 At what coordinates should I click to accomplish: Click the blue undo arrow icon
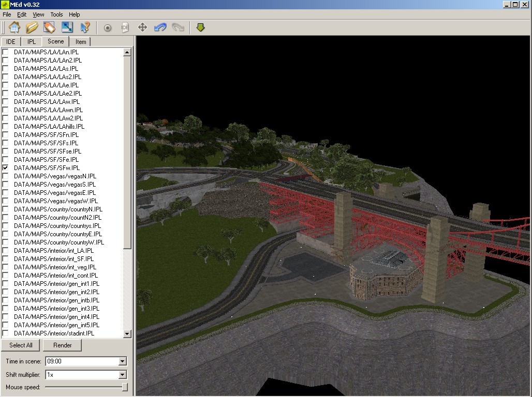[x=160, y=27]
